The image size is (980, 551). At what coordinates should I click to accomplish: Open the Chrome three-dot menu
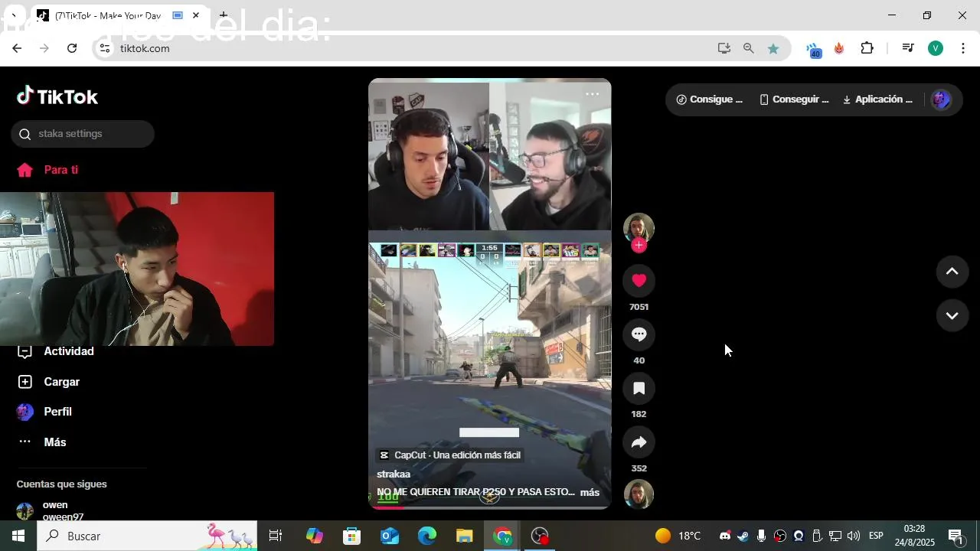(x=962, y=48)
